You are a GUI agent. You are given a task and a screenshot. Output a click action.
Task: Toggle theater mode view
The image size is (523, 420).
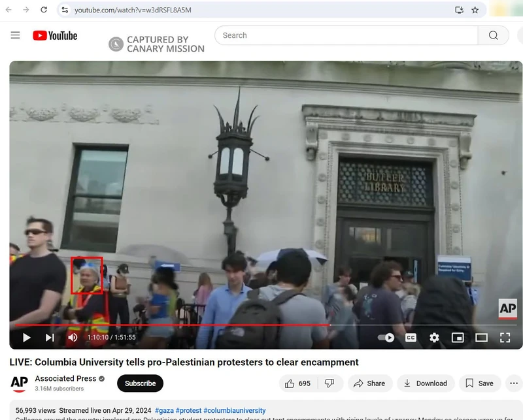point(481,338)
